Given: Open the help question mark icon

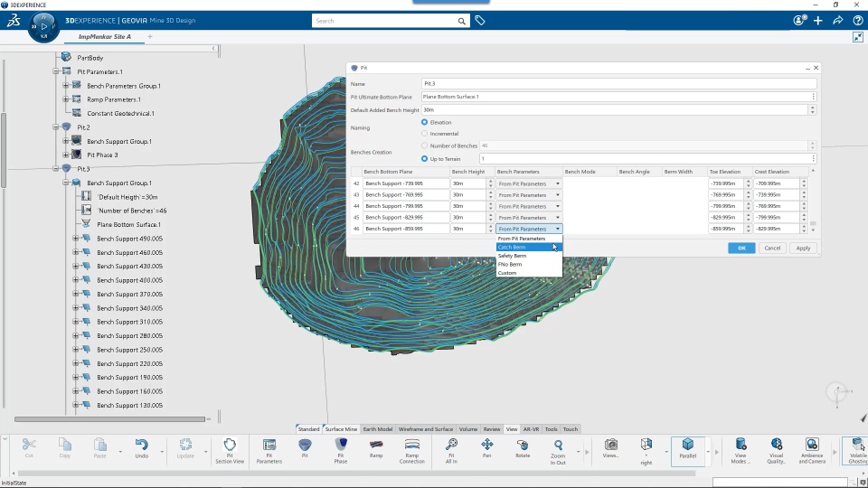Looking at the screenshot, I should point(857,21).
